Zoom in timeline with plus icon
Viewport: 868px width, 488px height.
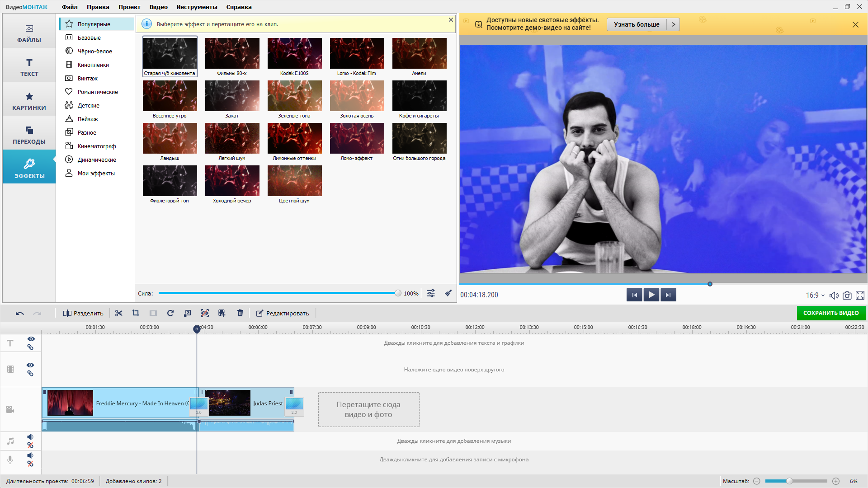pyautogui.click(x=836, y=481)
